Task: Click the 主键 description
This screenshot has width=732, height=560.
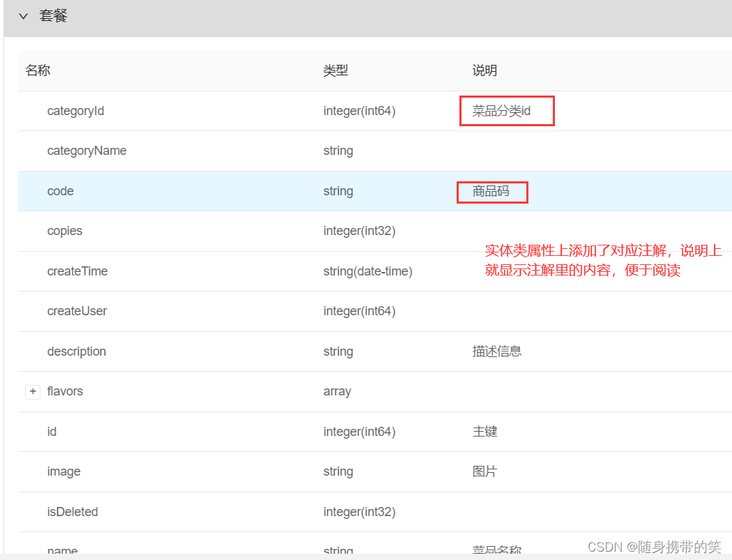Action: click(485, 432)
